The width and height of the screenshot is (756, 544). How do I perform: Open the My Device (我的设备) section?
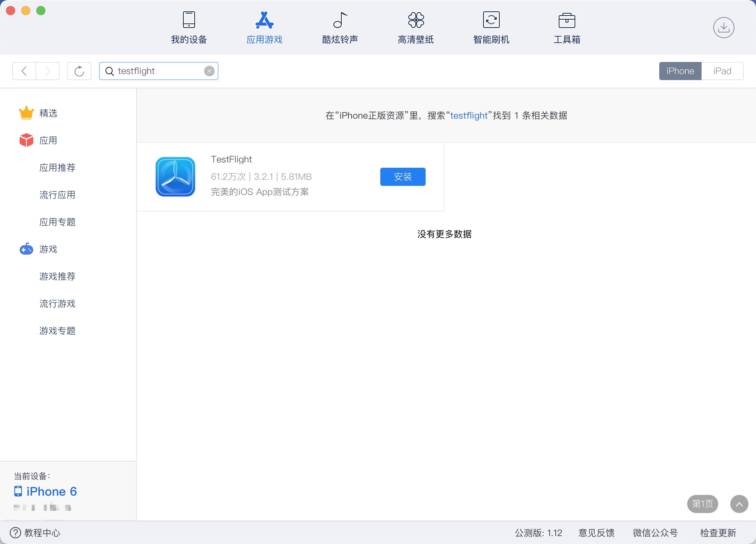click(189, 28)
